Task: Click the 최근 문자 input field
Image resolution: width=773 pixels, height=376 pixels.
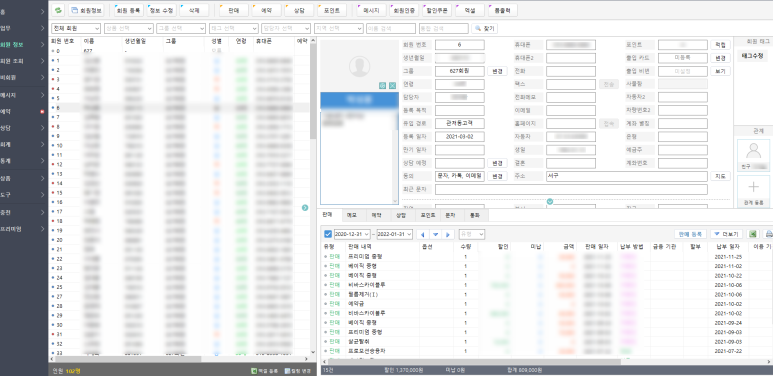Action: point(571,189)
